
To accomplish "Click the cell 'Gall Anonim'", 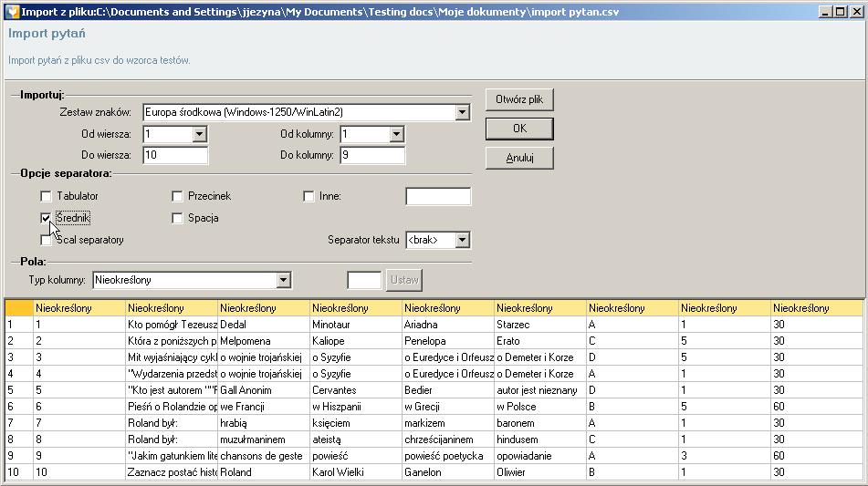I will [264, 389].
